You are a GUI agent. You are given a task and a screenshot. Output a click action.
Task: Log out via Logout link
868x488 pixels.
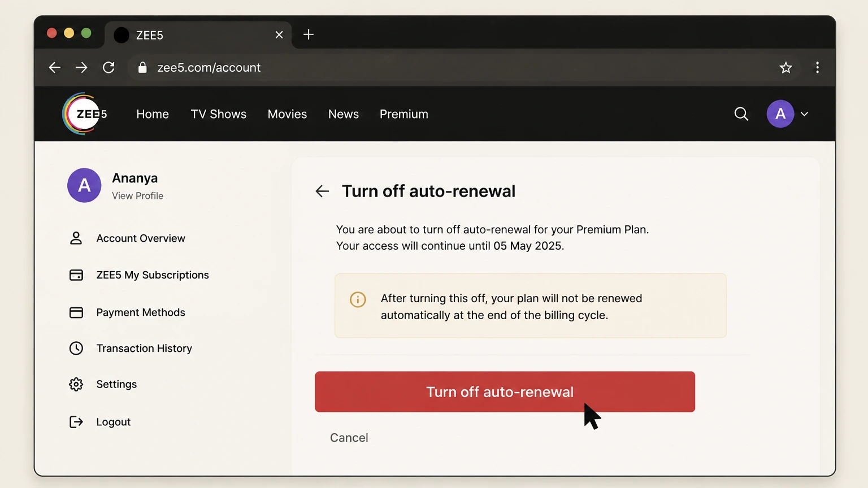coord(114,422)
